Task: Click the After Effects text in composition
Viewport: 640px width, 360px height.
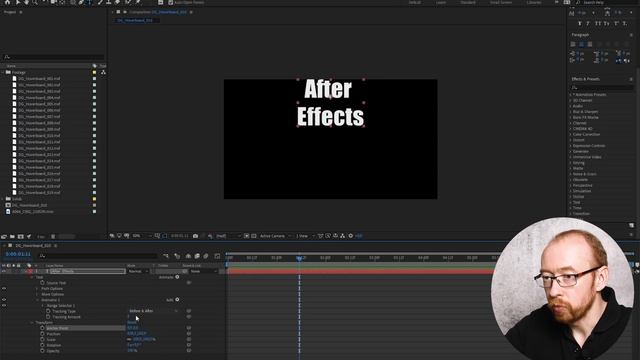Action: [x=330, y=102]
